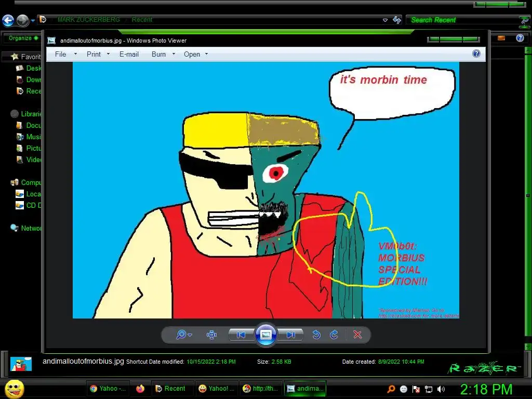Click the white round tray icon
532x399 pixels.
coord(403,389)
